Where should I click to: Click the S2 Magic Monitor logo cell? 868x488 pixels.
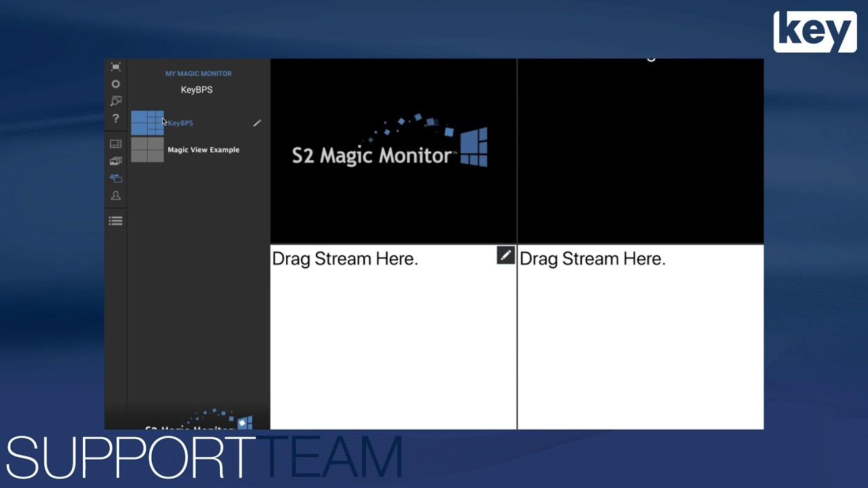pos(393,150)
